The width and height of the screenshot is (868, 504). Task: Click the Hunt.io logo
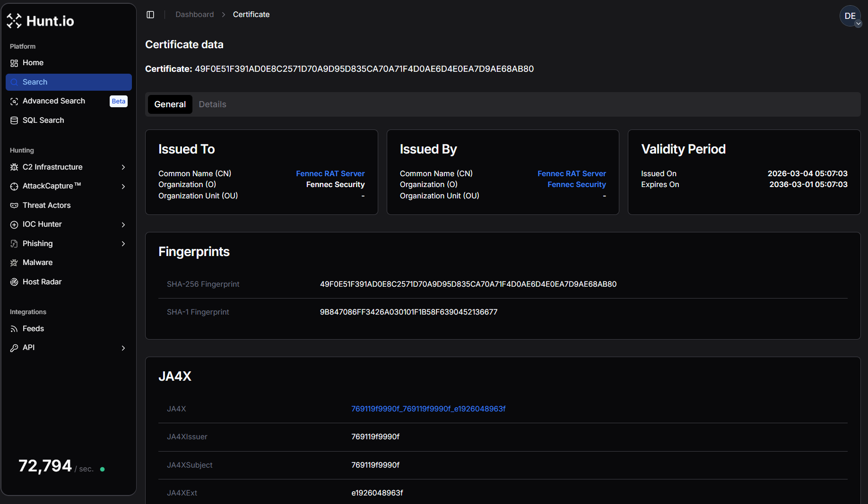41,21
